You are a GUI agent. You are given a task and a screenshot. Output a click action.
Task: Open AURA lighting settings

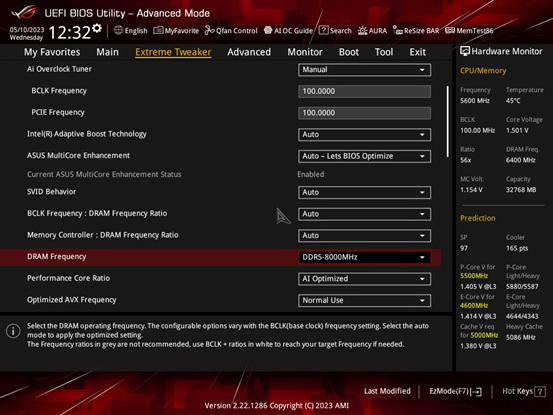(x=372, y=31)
